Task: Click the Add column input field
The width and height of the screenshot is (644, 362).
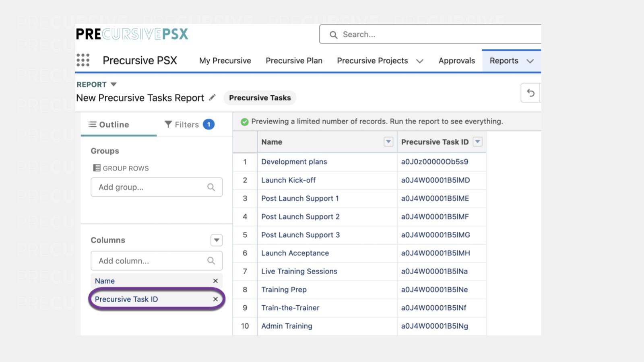Action: [x=157, y=261]
